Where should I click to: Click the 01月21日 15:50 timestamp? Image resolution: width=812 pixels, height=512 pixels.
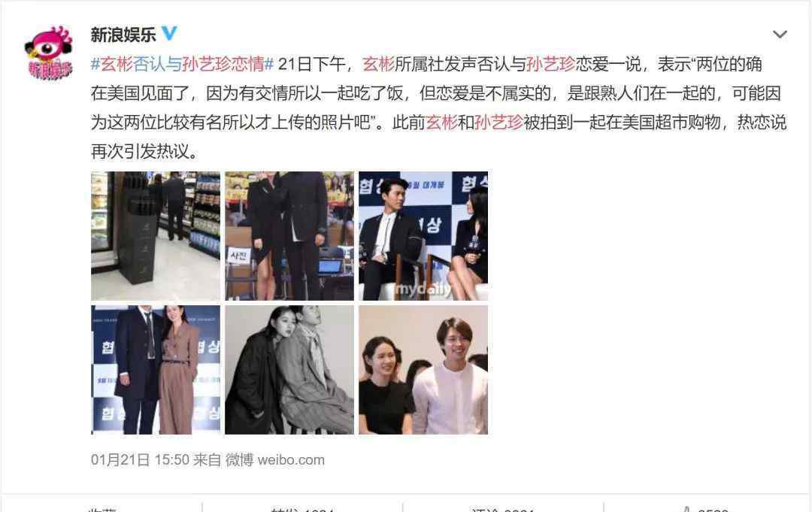(140, 459)
